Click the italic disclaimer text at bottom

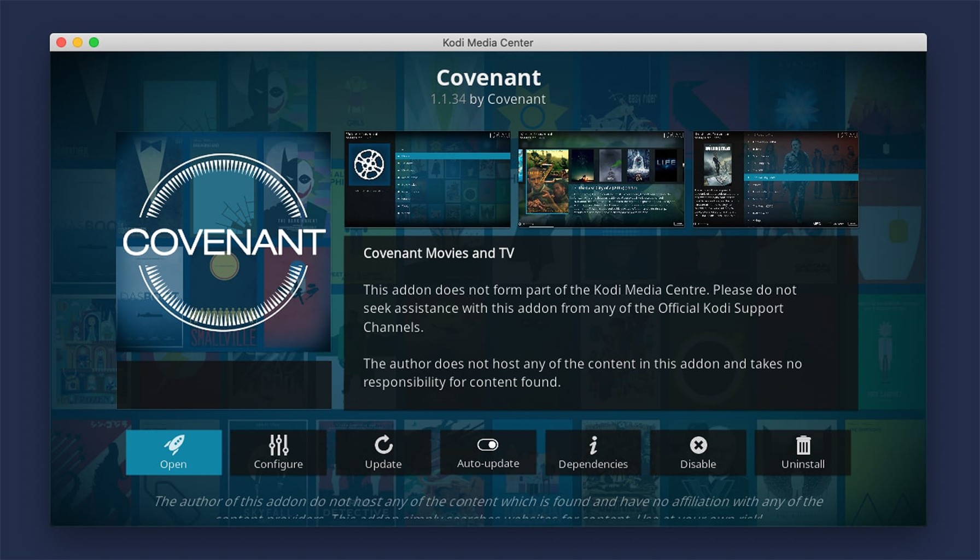488,507
